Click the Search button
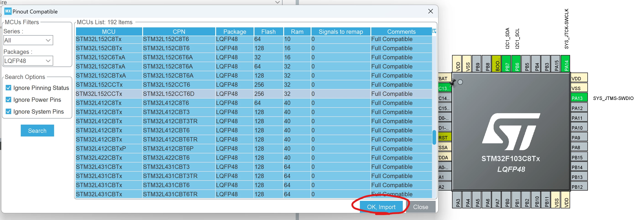Viewport: 644px width, 220px height. 37,131
